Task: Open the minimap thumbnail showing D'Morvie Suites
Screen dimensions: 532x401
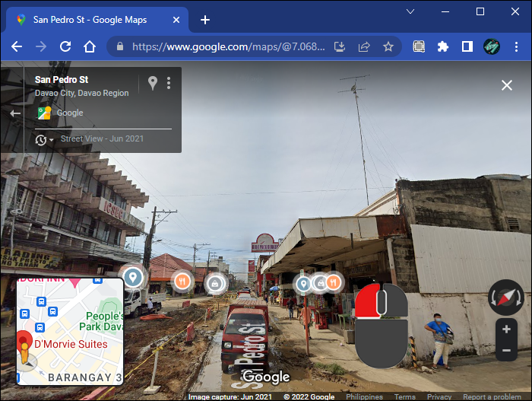Action: coord(70,331)
